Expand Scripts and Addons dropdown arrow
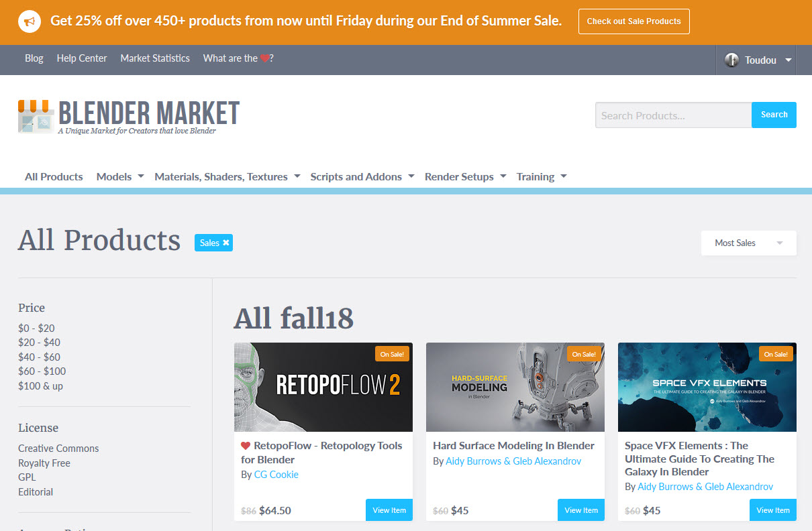The width and height of the screenshot is (812, 531). (x=411, y=176)
